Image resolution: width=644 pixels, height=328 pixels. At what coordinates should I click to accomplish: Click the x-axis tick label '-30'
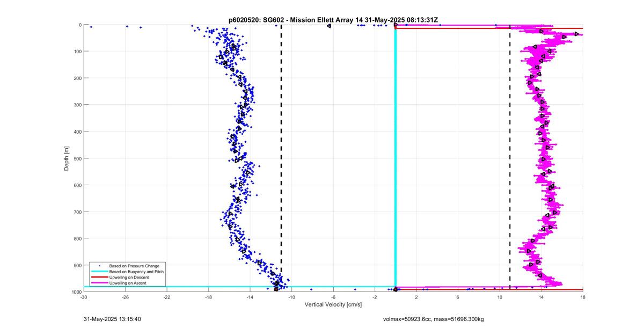[x=84, y=296]
